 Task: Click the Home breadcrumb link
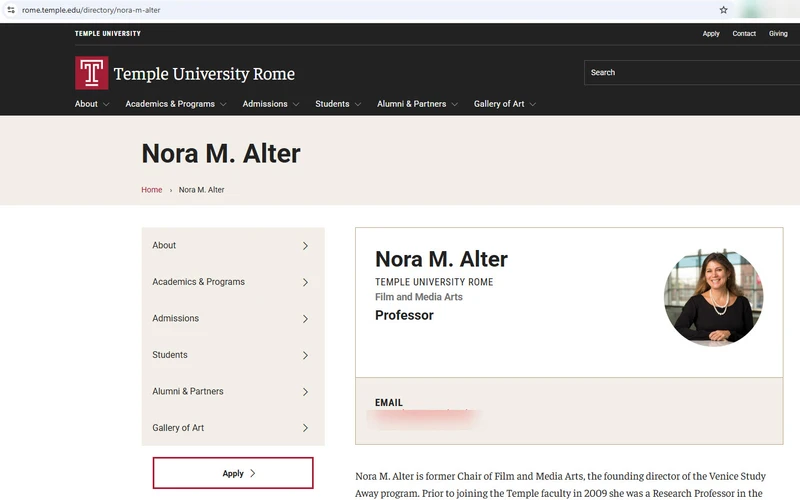(152, 190)
